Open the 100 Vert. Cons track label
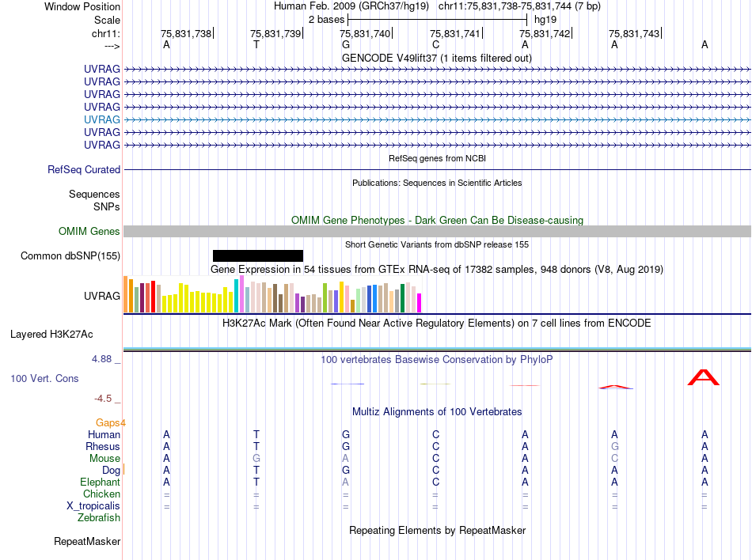This screenshot has width=752, height=560. tap(44, 379)
